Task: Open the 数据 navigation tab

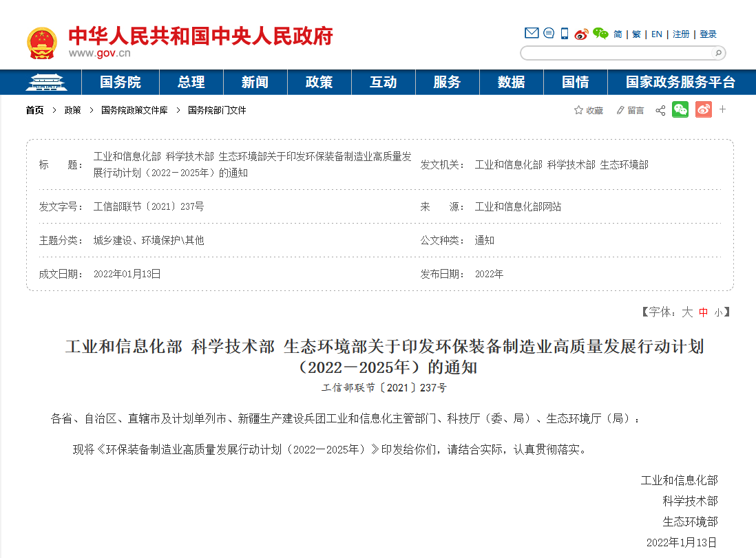Action: coord(512,83)
